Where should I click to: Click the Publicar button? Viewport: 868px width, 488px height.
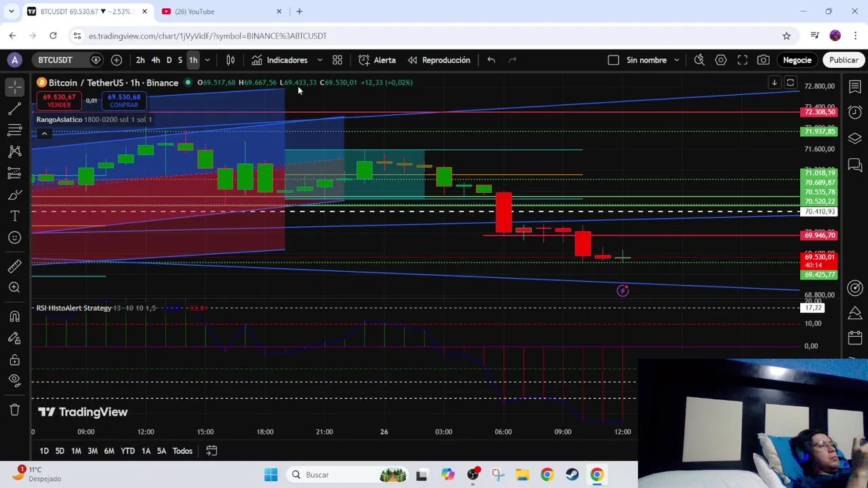(844, 60)
